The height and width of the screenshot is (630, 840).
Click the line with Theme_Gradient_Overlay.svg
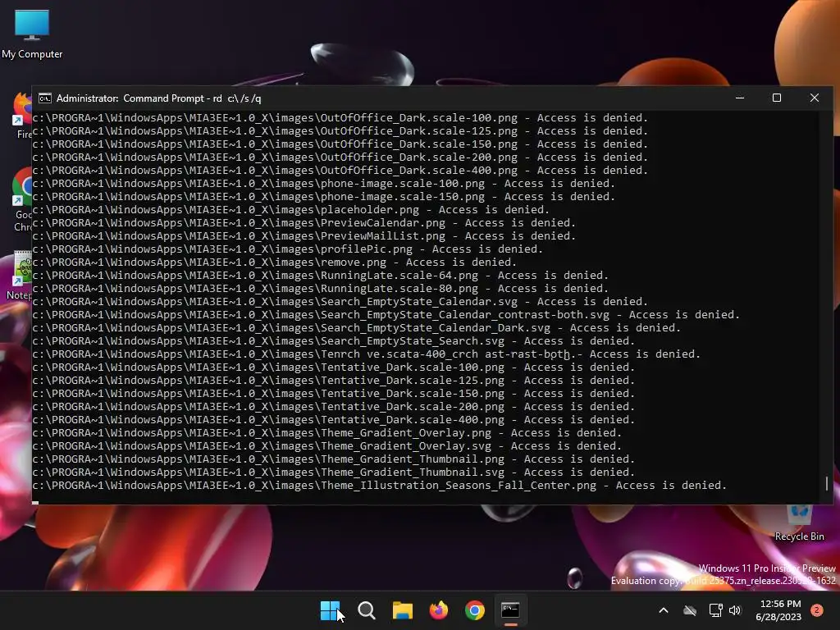click(x=326, y=445)
